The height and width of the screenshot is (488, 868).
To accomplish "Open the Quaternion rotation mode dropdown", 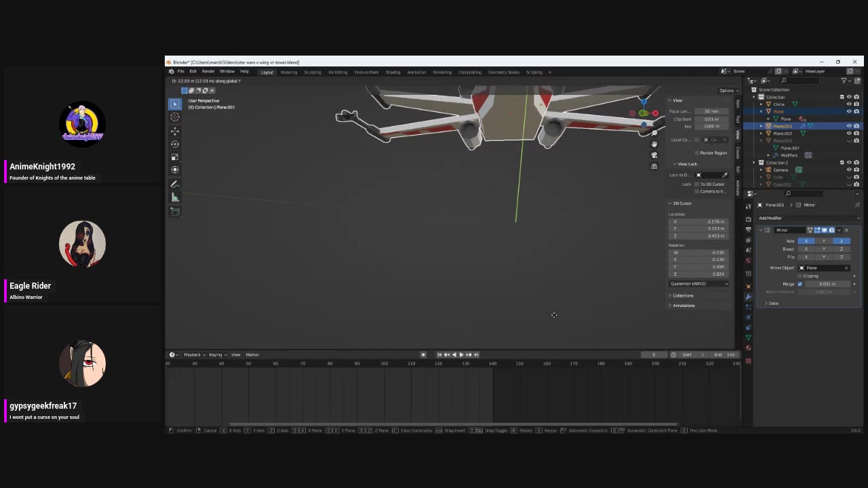I will (x=698, y=283).
